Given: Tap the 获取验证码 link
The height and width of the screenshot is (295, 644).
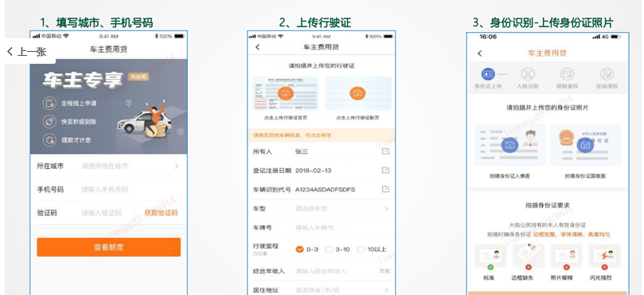Looking at the screenshot, I should tap(161, 213).
